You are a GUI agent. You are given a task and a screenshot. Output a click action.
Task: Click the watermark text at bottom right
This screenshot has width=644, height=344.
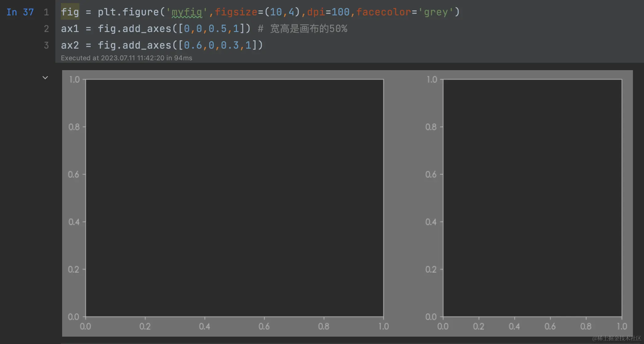(x=616, y=338)
